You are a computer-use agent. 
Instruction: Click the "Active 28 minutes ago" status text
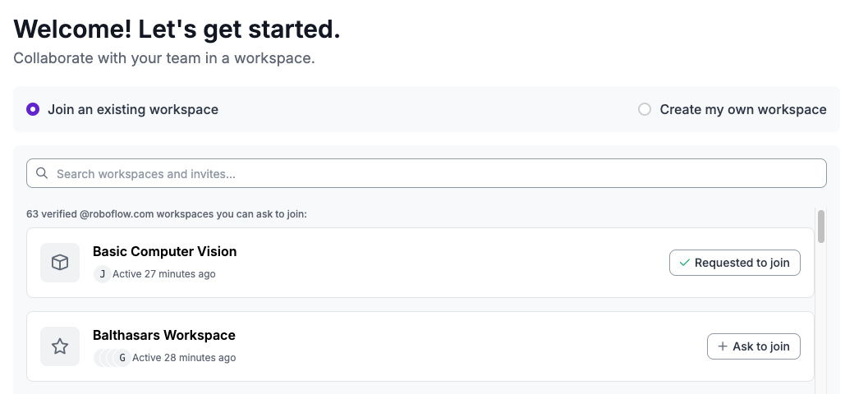(x=184, y=358)
